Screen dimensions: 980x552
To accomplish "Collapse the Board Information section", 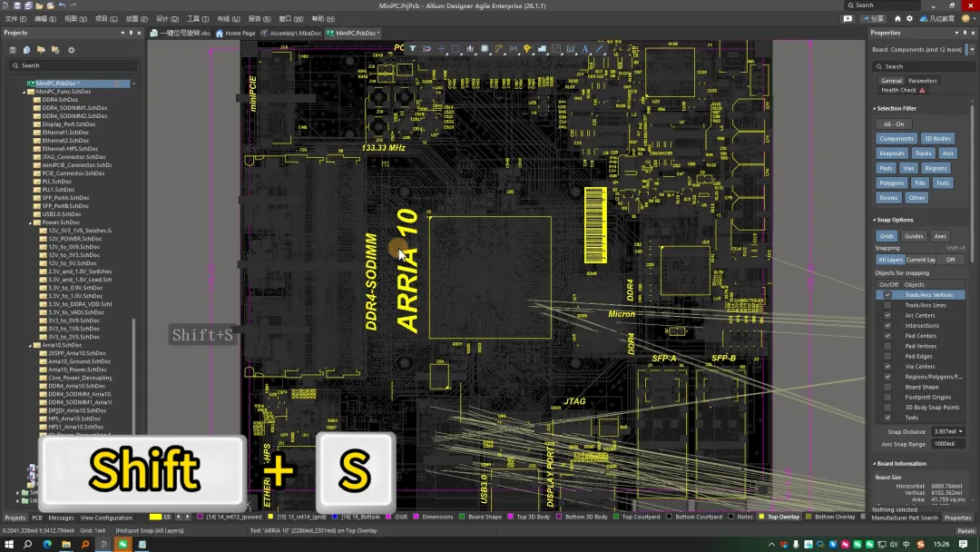I will [875, 464].
